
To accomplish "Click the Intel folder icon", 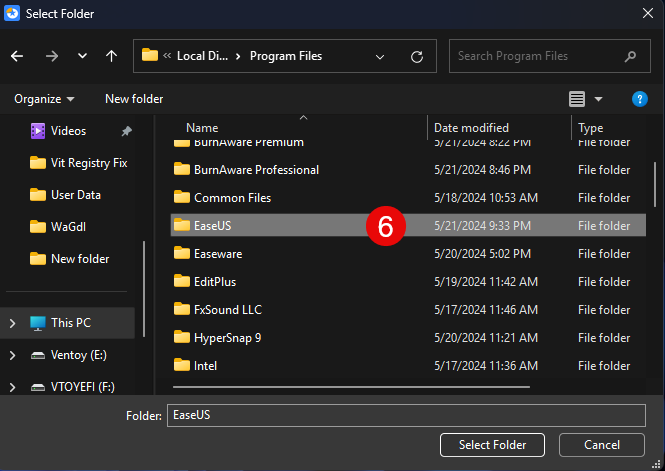I will 182,365.
